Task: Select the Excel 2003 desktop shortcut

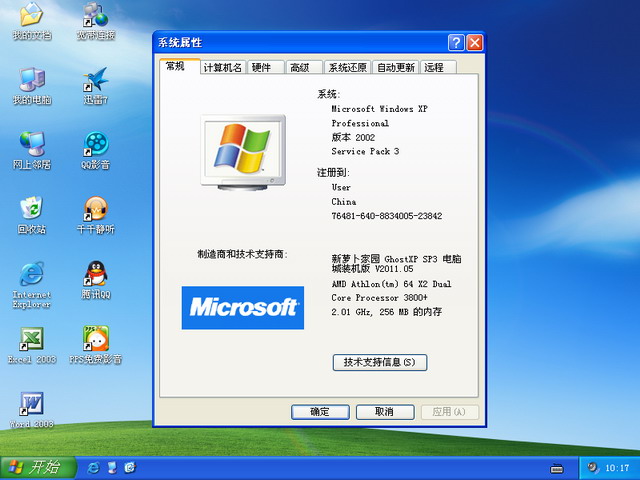Action: 31,344
